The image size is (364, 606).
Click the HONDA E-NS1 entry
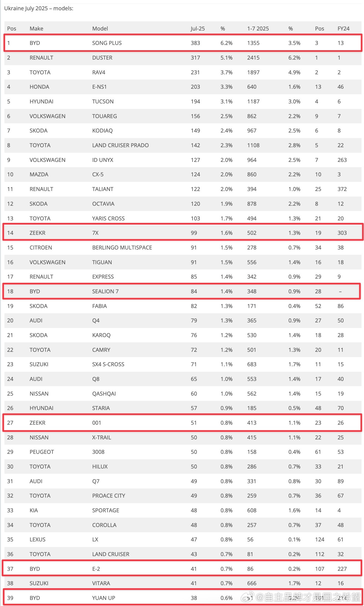point(183,87)
